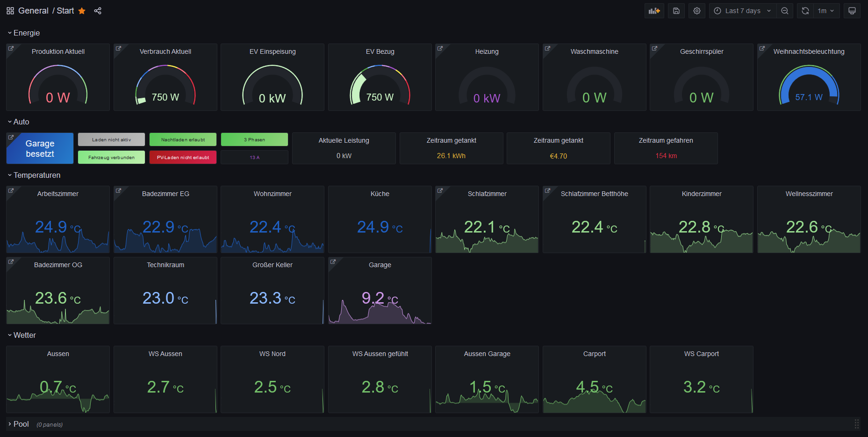This screenshot has width=868, height=437.
Task: Open link icon on Waschmaschine panel
Action: [548, 48]
